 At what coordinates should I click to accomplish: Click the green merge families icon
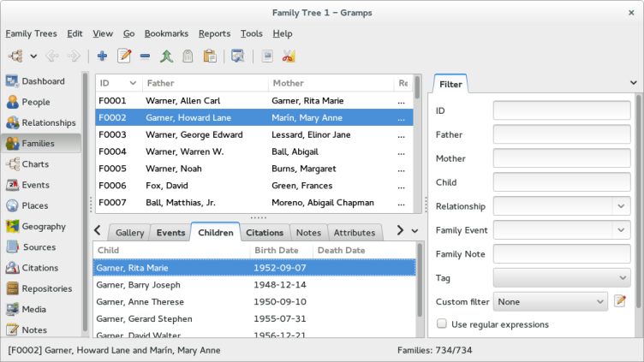pyautogui.click(x=166, y=56)
